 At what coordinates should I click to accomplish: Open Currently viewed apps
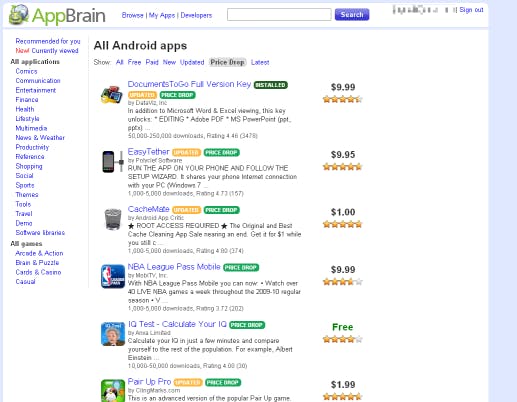click(x=55, y=51)
